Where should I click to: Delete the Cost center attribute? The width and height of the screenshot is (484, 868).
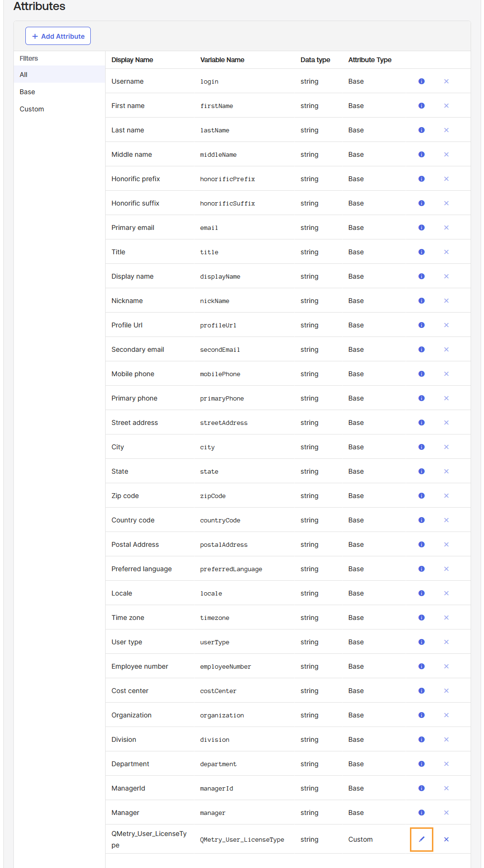(446, 691)
